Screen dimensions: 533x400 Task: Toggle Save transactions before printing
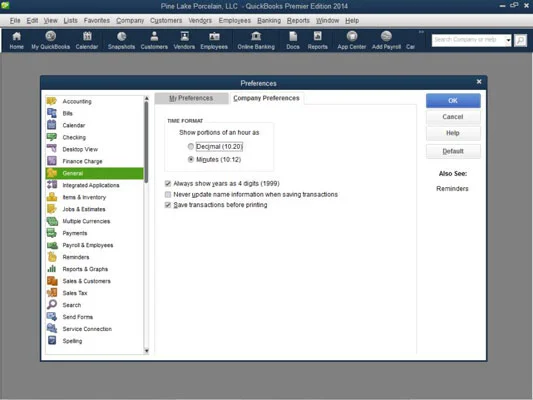[168, 205]
